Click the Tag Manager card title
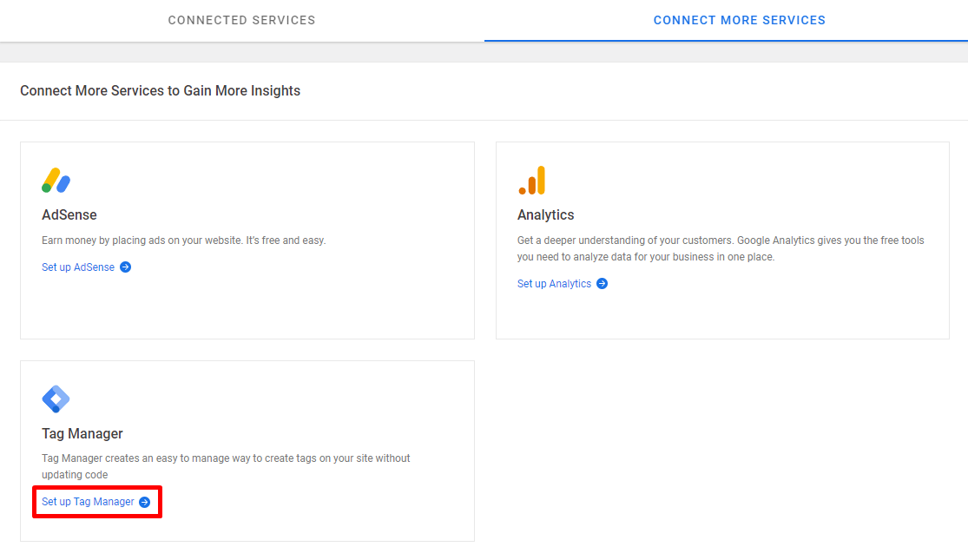968x560 pixels. pyautogui.click(x=82, y=433)
